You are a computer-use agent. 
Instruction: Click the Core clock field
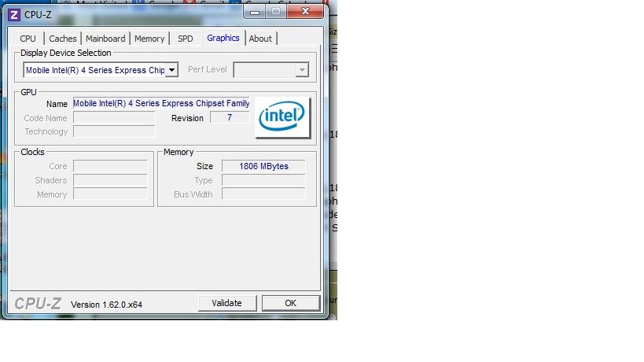110,166
